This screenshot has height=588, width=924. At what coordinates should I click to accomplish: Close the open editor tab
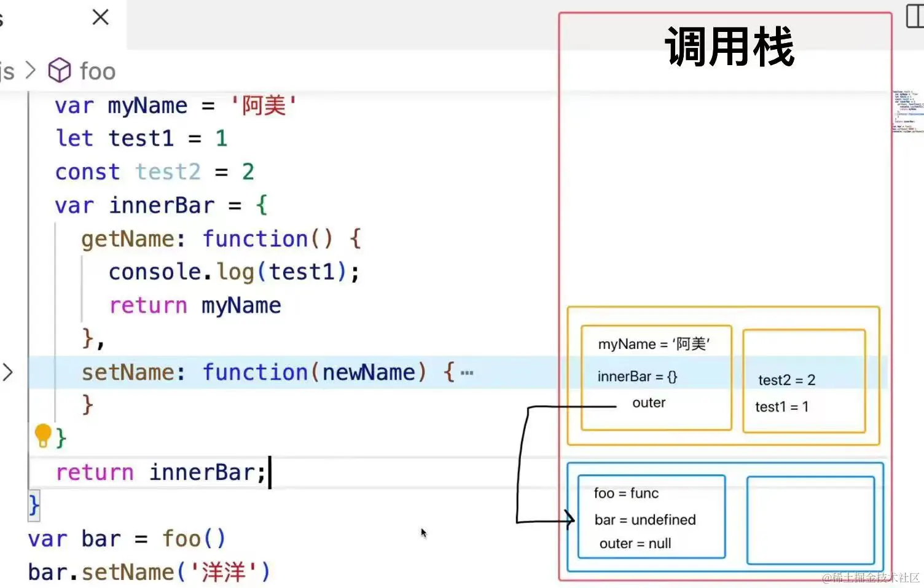[x=101, y=17]
